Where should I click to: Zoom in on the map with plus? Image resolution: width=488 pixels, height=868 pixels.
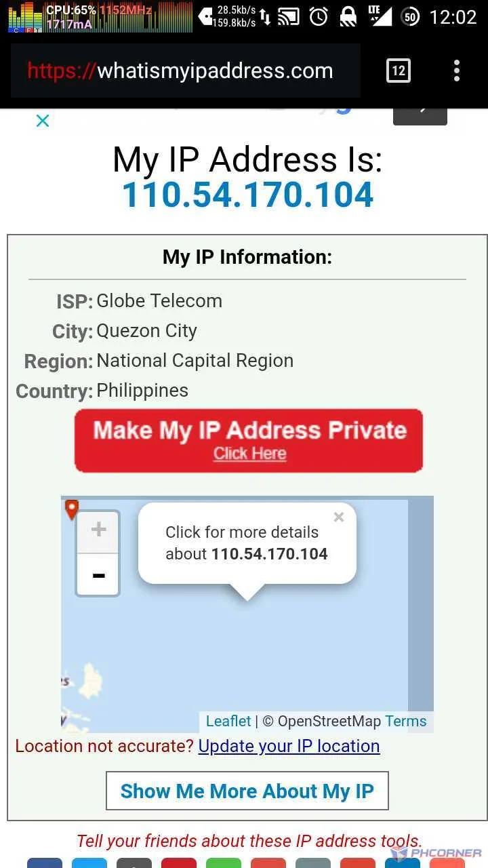98,531
